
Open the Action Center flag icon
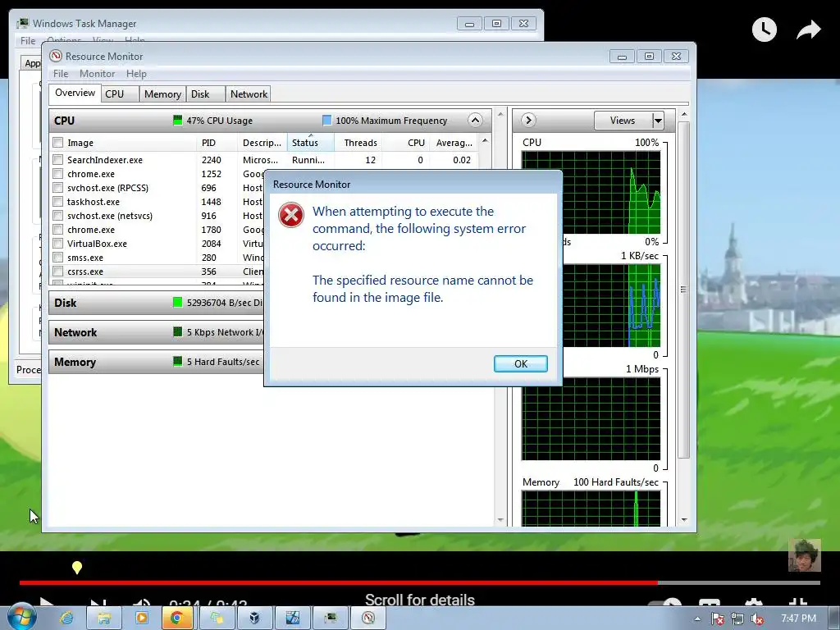pyautogui.click(x=717, y=619)
